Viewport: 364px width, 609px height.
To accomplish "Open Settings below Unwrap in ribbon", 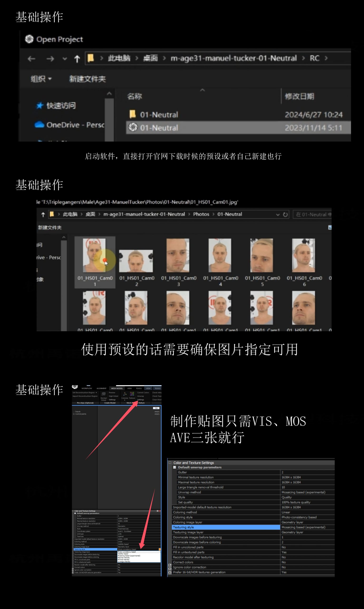I will pyautogui.click(x=141, y=400).
